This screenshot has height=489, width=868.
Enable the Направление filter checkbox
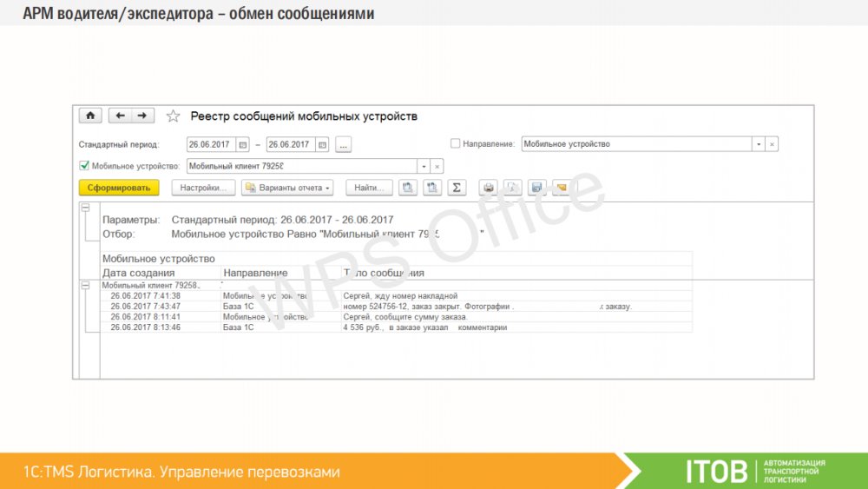point(456,144)
